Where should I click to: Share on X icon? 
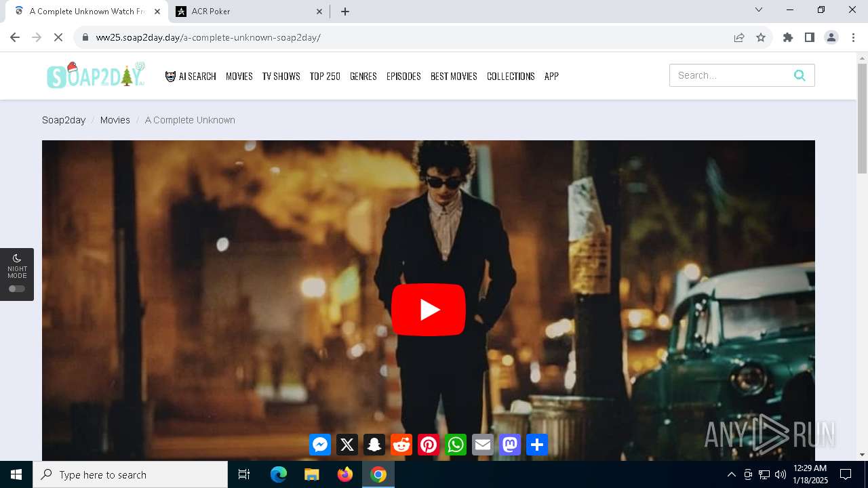pos(347,445)
